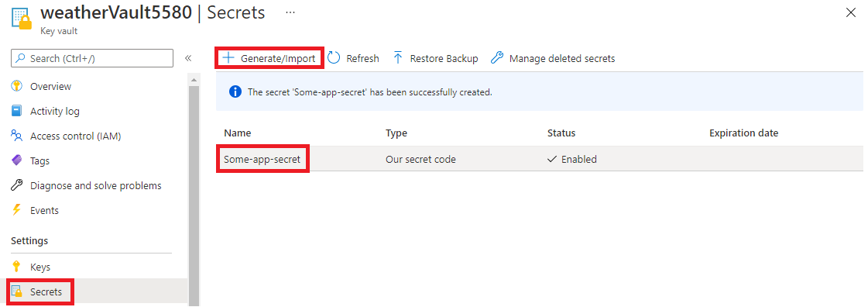Click the Enabled status checkmark icon
The height and width of the screenshot is (307, 868).
(x=552, y=159)
